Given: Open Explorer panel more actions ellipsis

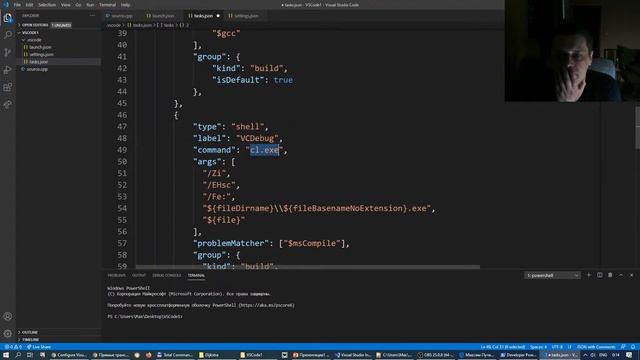Looking at the screenshot, I should click(92, 16).
